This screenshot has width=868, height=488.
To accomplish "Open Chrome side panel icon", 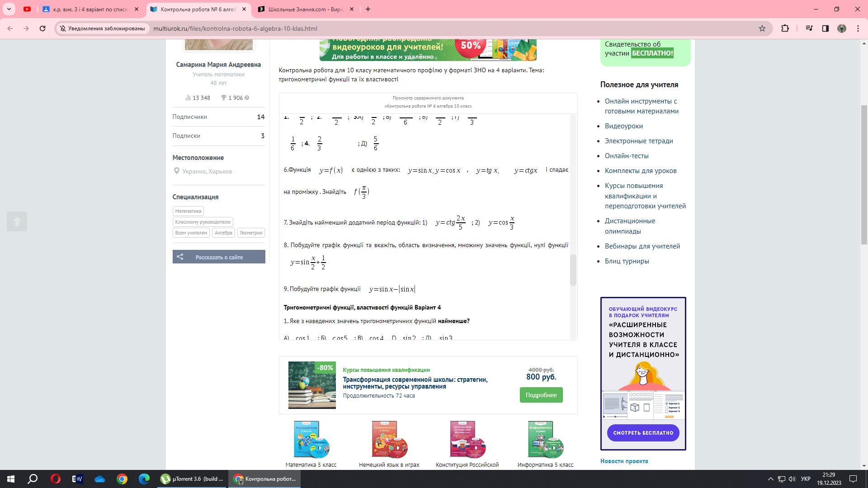I will point(825,28).
